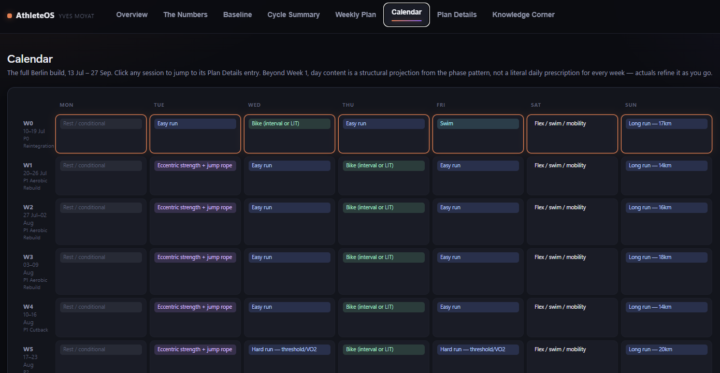Open W1 Friday Easy run session
720x373 pixels.
[x=478, y=165]
